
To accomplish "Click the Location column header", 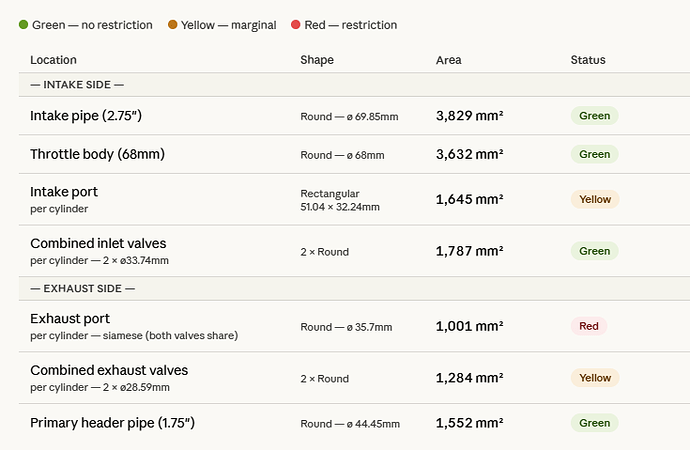I will click(53, 60).
